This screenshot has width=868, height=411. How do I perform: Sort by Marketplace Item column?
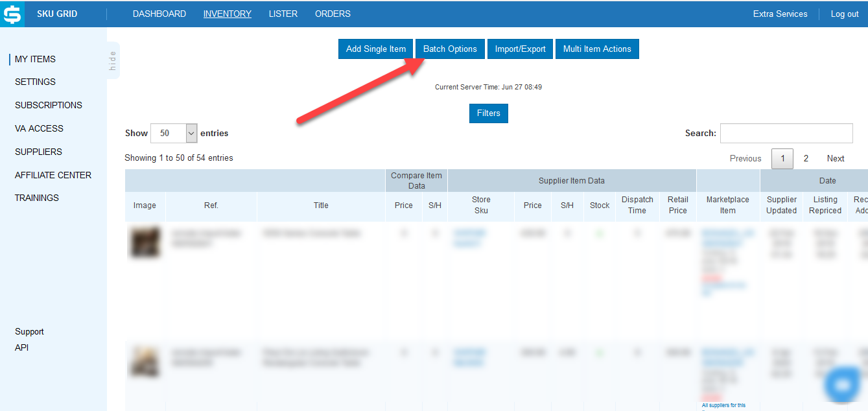coord(728,205)
